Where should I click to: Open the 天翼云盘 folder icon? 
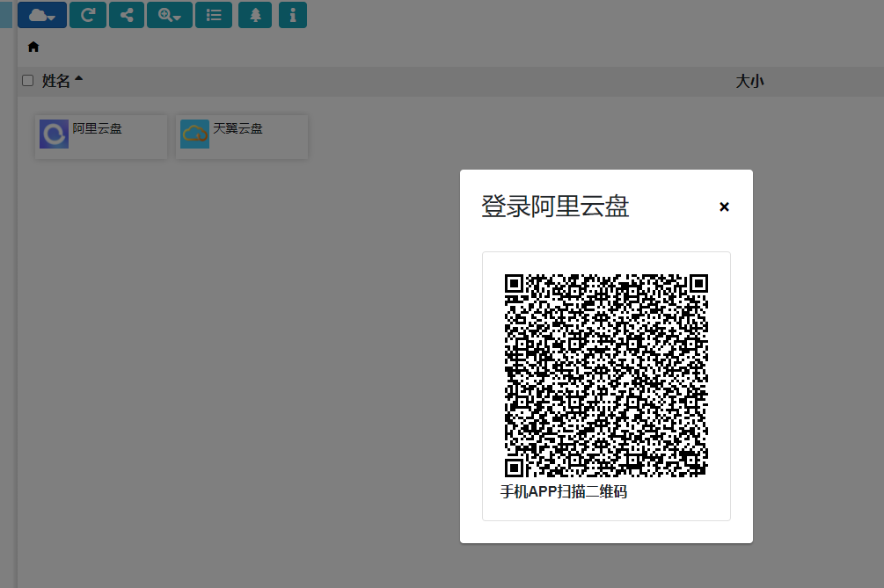coord(194,134)
